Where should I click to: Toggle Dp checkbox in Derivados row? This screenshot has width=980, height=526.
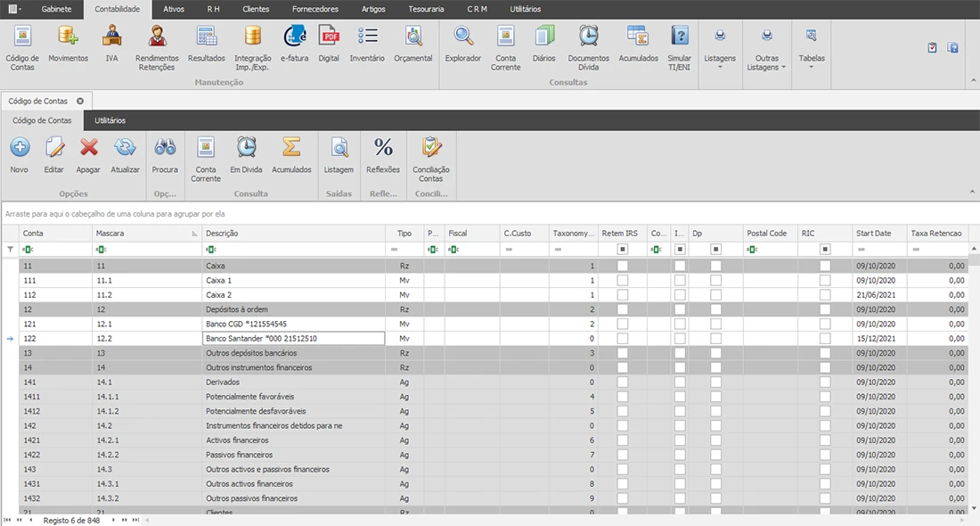click(715, 382)
